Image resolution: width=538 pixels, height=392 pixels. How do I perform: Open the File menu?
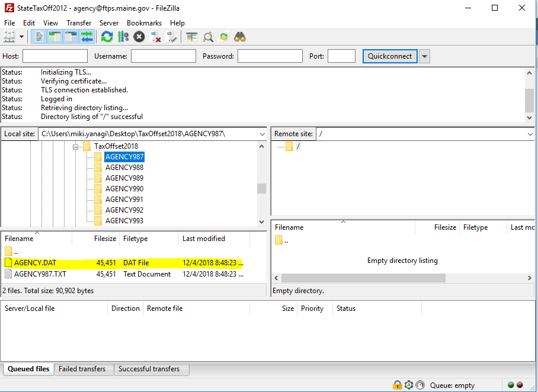9,23
